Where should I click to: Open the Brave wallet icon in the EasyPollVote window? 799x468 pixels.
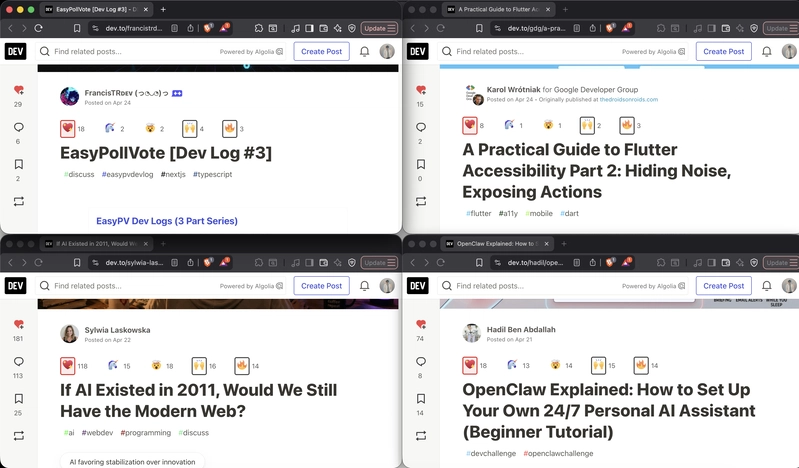coord(323,28)
